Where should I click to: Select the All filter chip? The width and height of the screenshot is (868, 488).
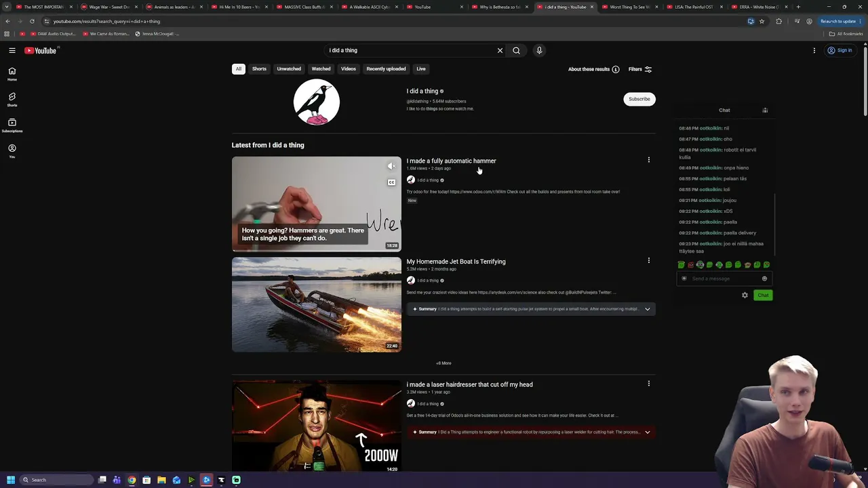pos(238,68)
